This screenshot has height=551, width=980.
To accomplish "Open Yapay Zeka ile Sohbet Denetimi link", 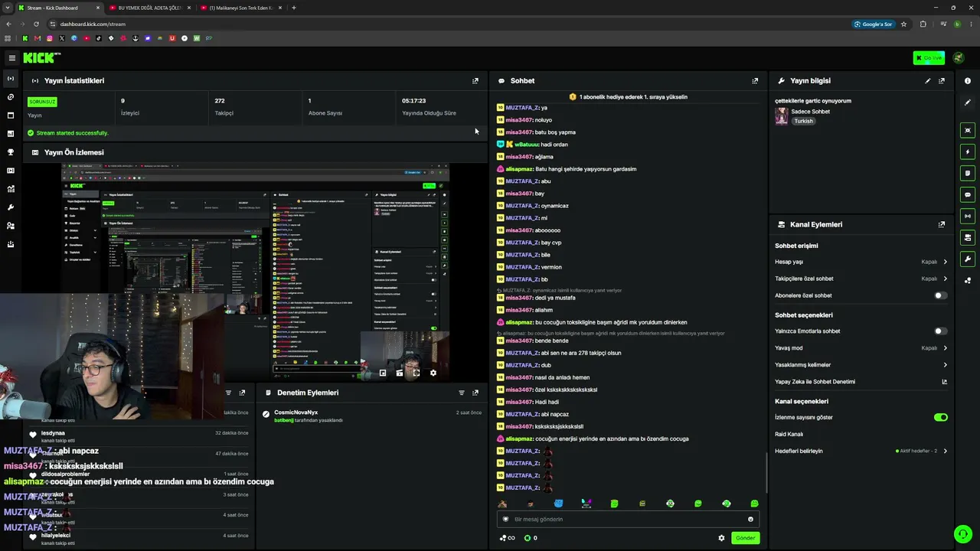I will tap(861, 382).
